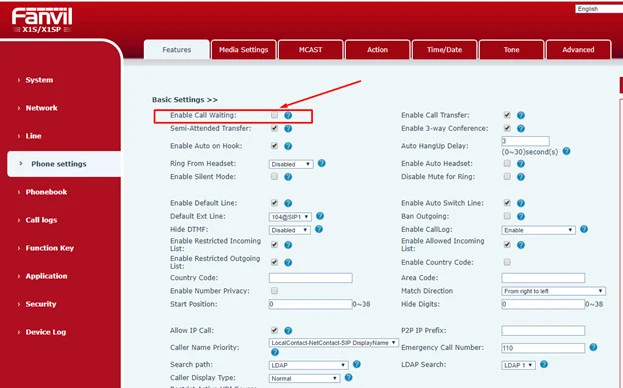Open the Action tab
This screenshot has height=388, width=623.
click(x=377, y=50)
